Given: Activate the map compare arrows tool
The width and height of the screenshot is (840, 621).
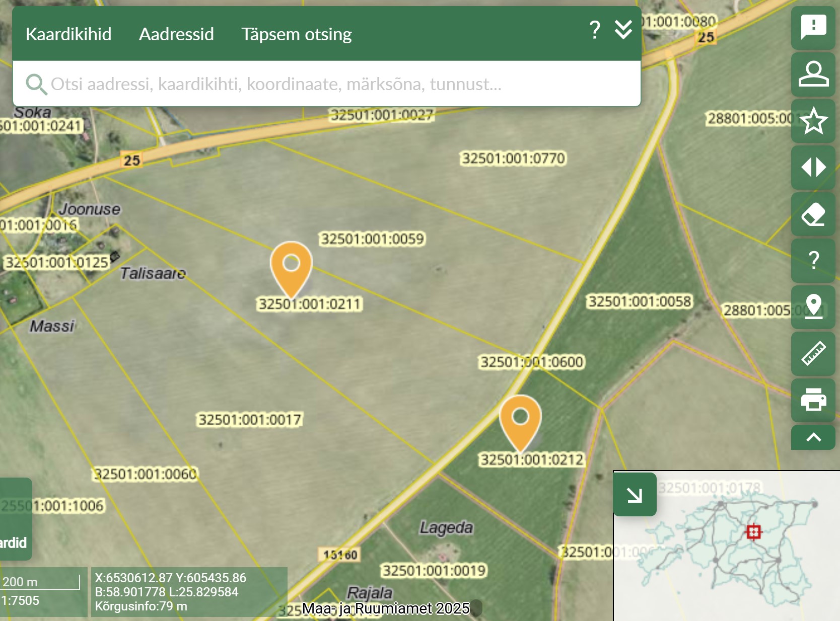Looking at the screenshot, I should pyautogui.click(x=813, y=167).
